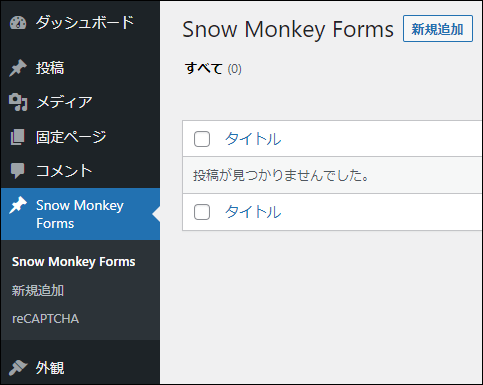
Task: Click すべて (0) filter link
Action: (x=213, y=69)
